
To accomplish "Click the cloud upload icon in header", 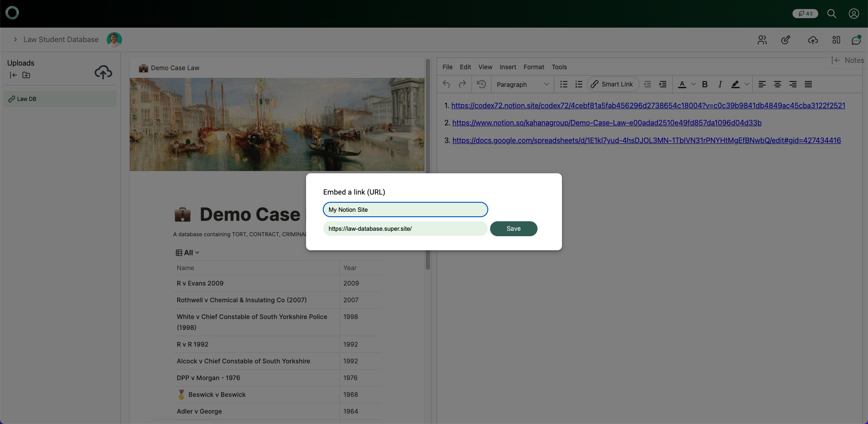I will point(813,40).
